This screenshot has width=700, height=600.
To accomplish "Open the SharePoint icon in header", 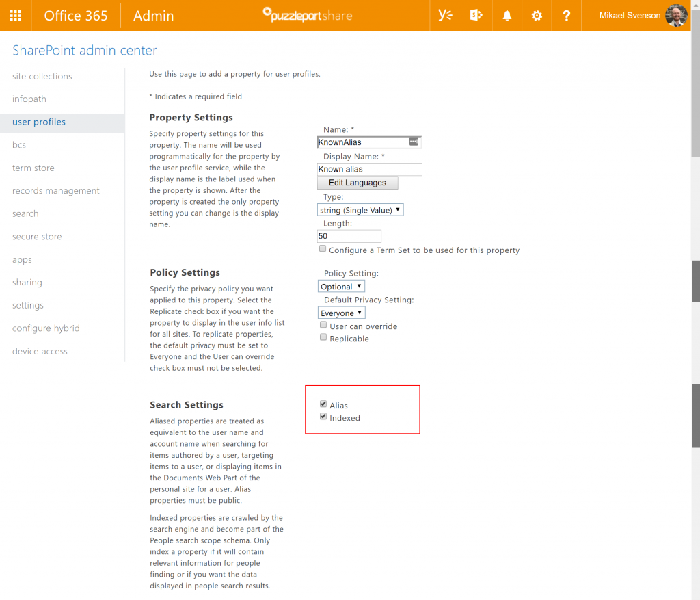I will point(476,16).
